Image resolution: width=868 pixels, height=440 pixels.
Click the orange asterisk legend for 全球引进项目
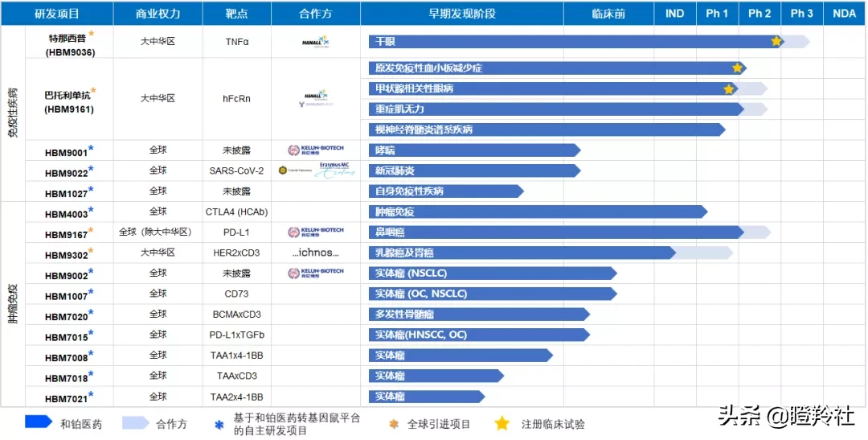point(394,425)
